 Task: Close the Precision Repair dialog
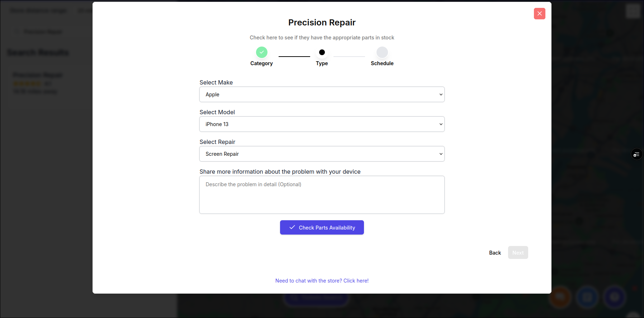click(x=539, y=14)
